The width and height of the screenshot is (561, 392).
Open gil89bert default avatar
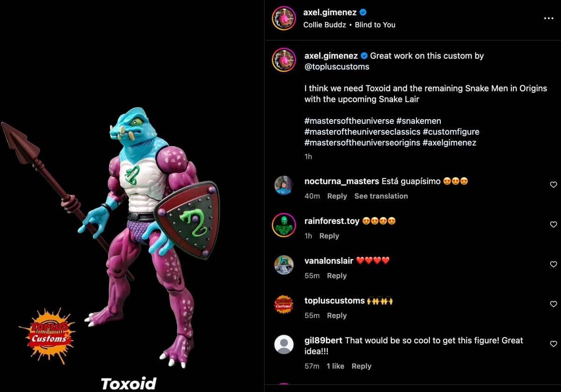click(x=284, y=344)
